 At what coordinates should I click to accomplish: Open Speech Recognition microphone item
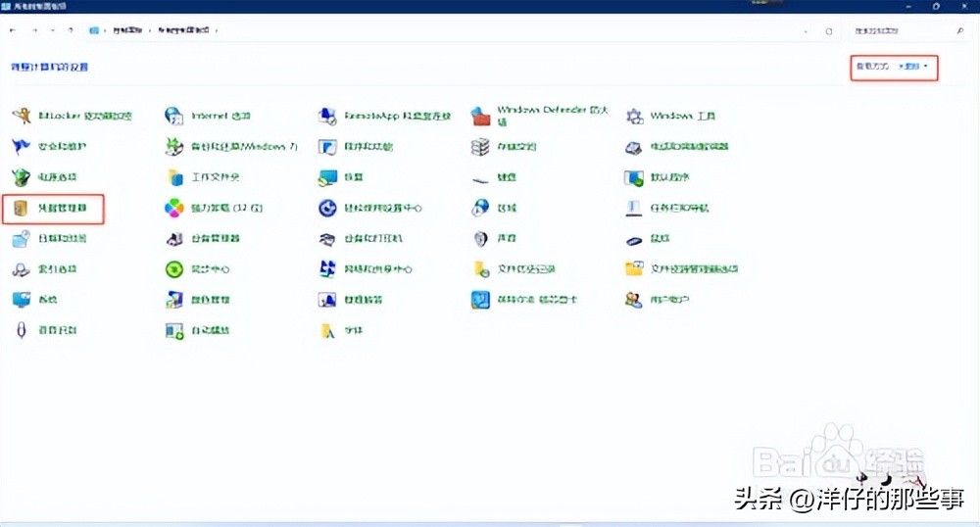(44, 330)
